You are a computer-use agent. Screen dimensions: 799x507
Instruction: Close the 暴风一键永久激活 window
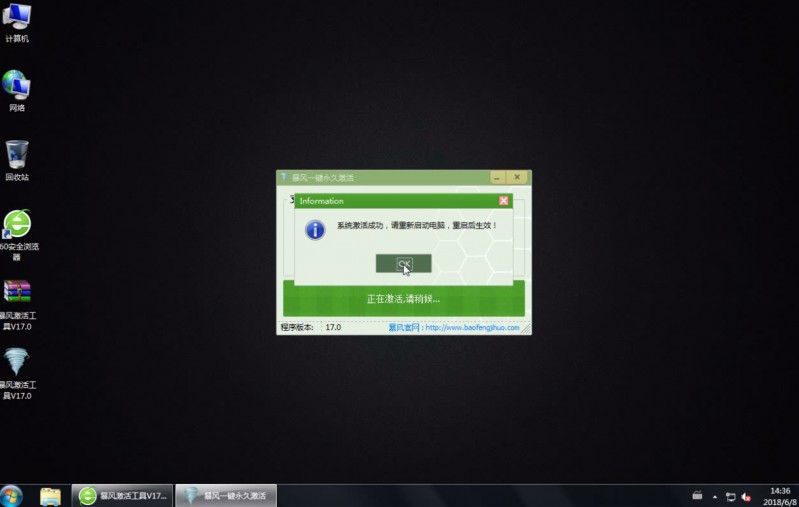tap(517, 177)
